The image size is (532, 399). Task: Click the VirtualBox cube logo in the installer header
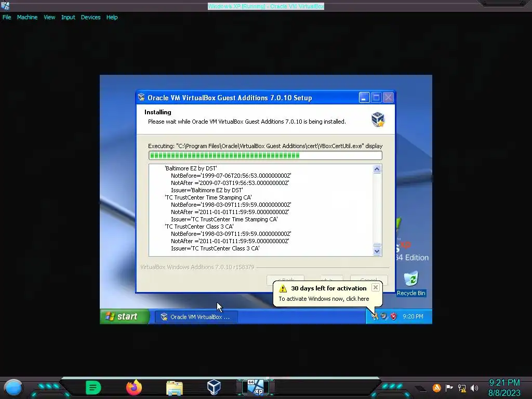(x=378, y=119)
